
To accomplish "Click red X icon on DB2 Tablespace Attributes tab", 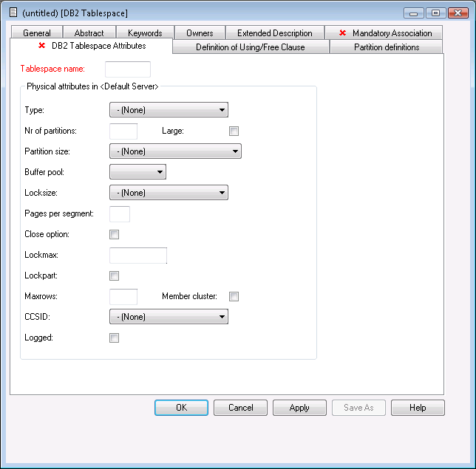I will [x=41, y=46].
